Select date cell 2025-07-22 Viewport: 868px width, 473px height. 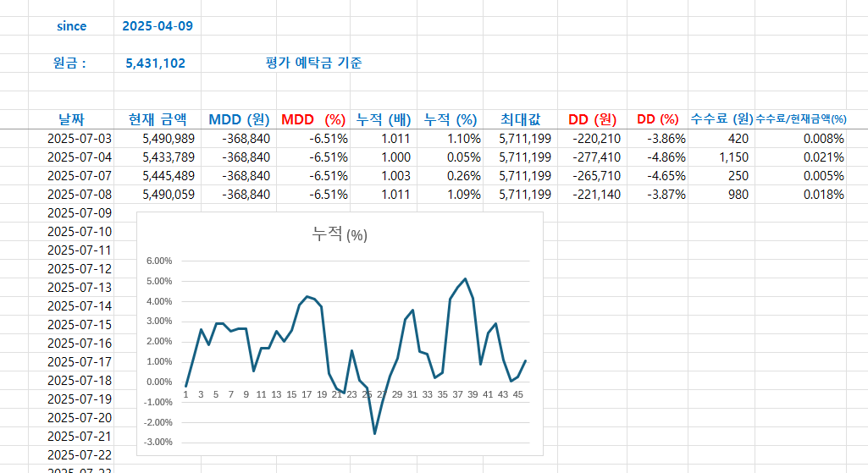click(x=71, y=454)
